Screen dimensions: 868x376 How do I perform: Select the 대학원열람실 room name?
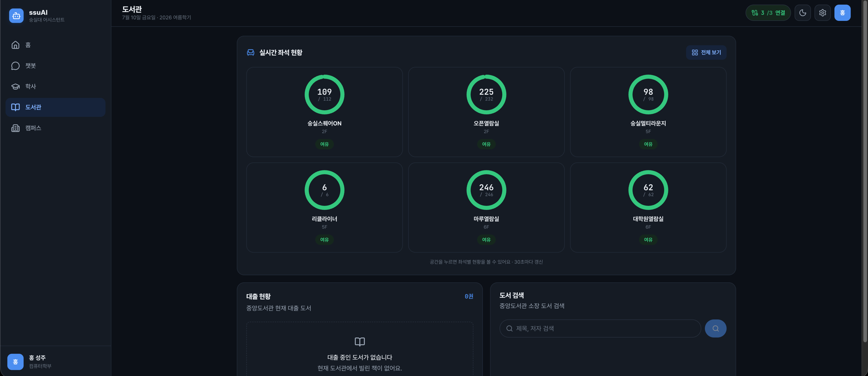[648, 219]
